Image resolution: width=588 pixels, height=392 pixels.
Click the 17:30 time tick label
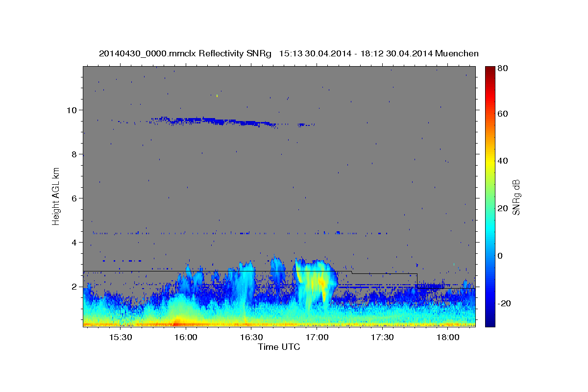382,337
